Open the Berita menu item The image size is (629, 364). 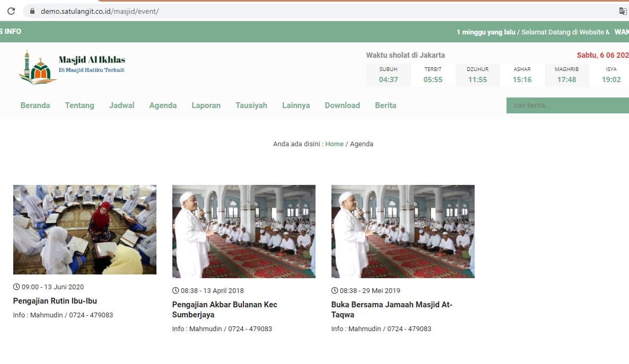tap(386, 105)
